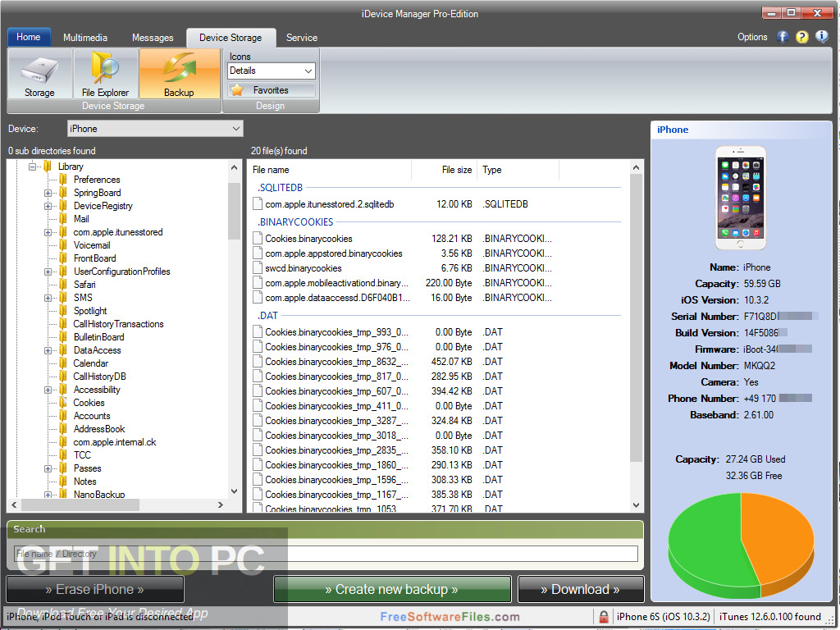Sort by Type column header
The width and height of the screenshot is (840, 630).
coord(518,170)
